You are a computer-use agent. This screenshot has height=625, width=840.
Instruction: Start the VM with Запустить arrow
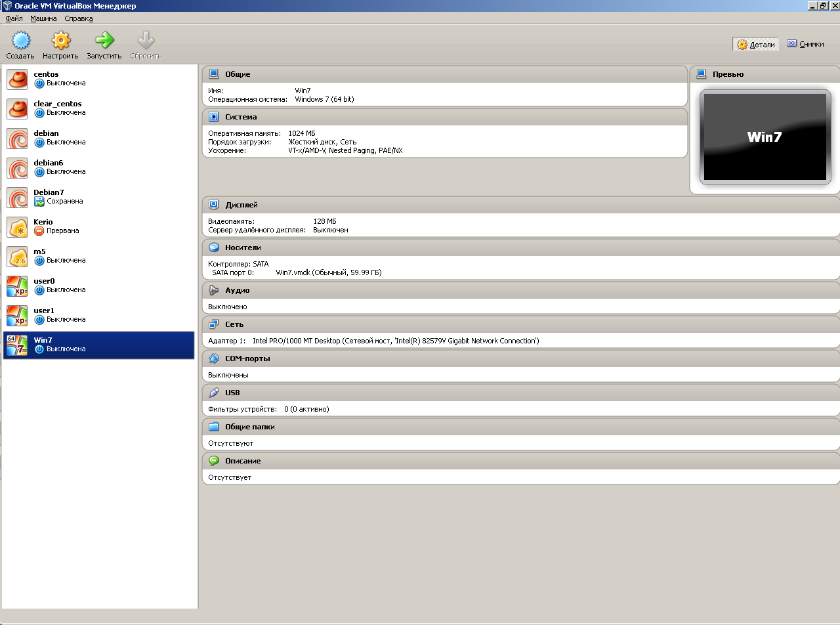coord(104,41)
